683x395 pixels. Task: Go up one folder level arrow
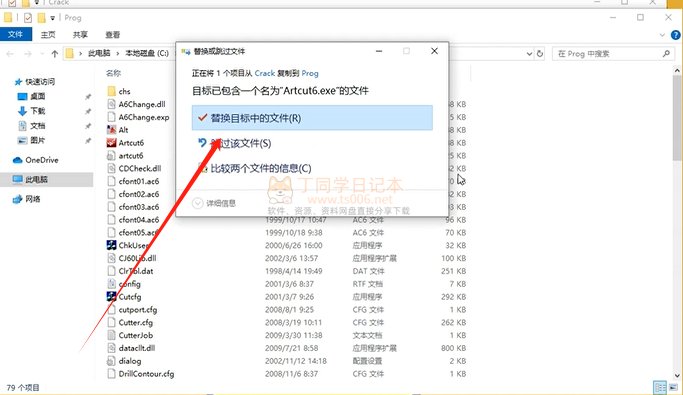coord(54,54)
